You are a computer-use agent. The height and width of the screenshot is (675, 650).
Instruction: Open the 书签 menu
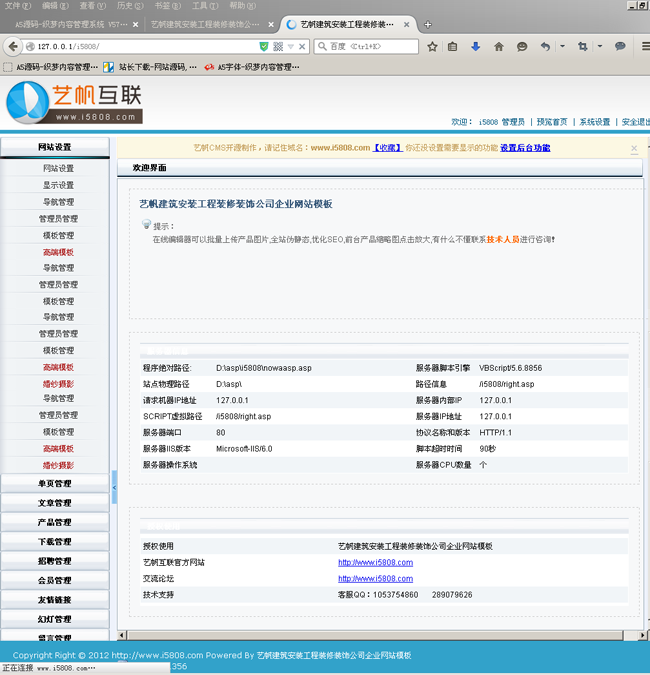[167, 6]
